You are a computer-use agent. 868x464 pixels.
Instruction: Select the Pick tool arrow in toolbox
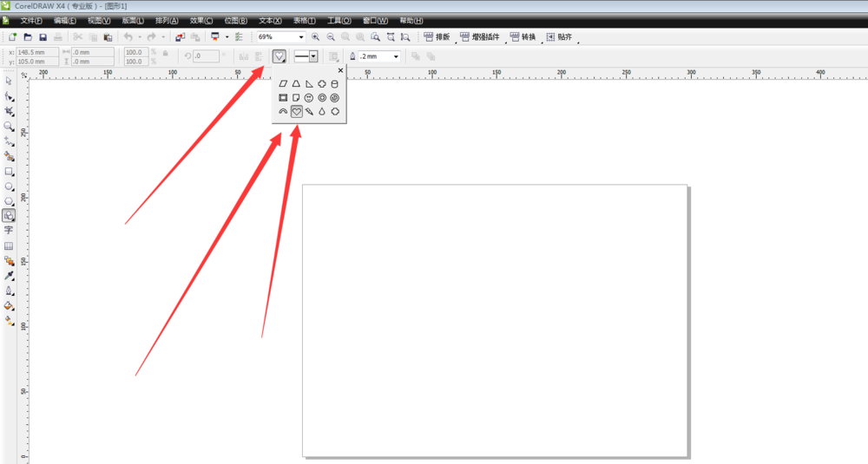9,81
